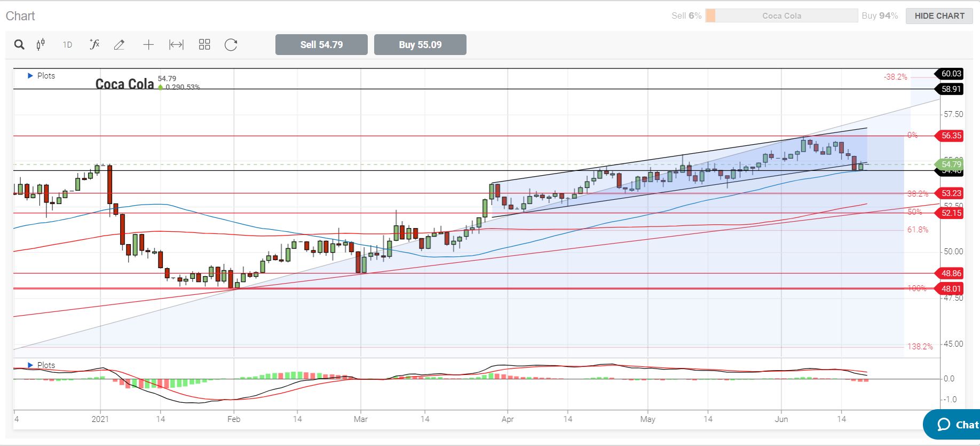980x446 pixels.
Task: Refresh the chart with reload icon
Action: pos(231,45)
